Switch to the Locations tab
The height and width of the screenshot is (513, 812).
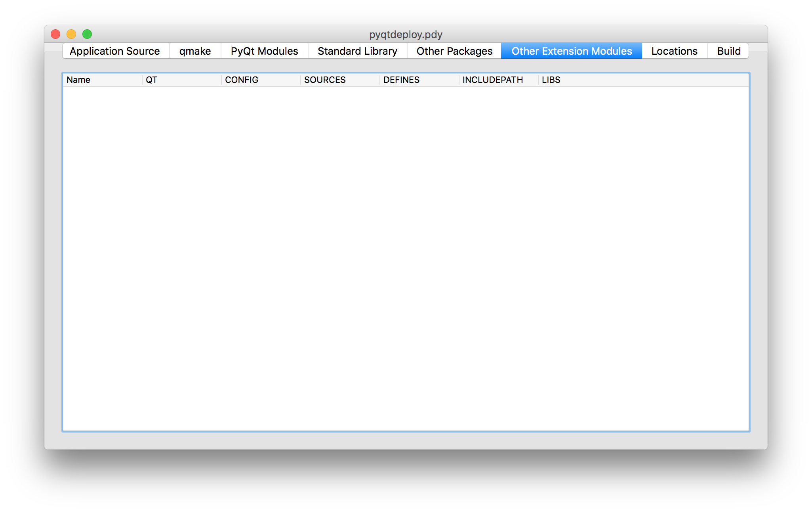tap(674, 51)
